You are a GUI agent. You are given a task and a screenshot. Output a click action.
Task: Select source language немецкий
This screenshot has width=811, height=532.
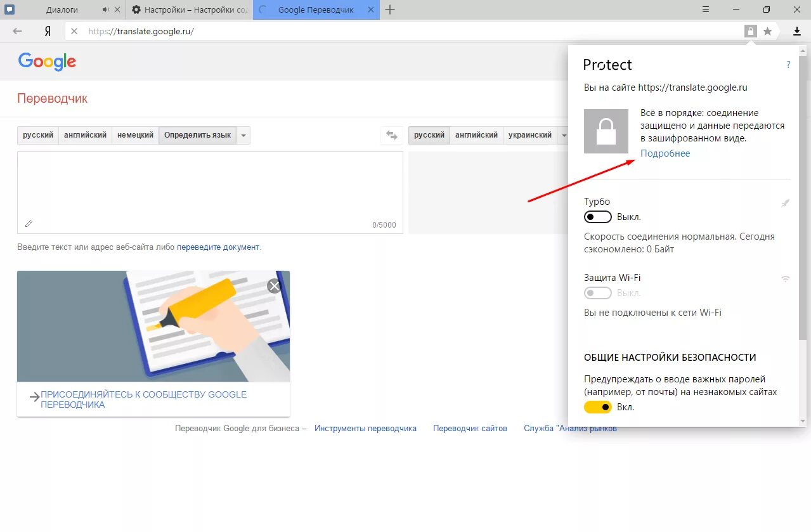coord(135,135)
